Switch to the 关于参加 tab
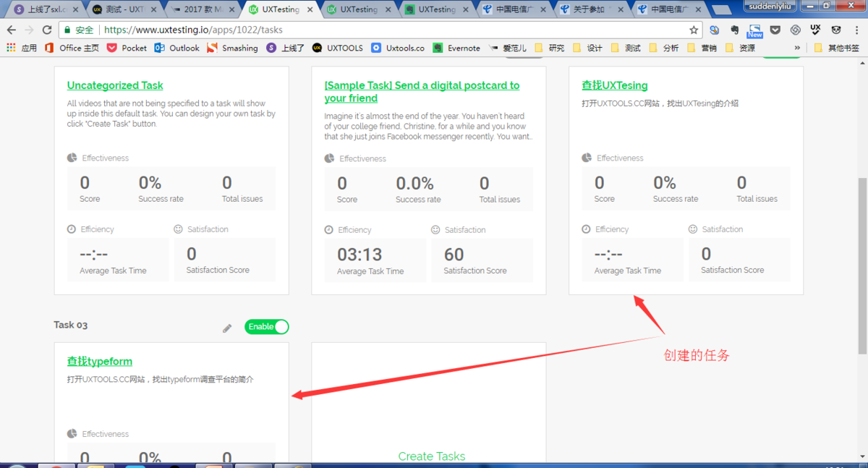Screen dimensions: 868x468 pos(591,9)
